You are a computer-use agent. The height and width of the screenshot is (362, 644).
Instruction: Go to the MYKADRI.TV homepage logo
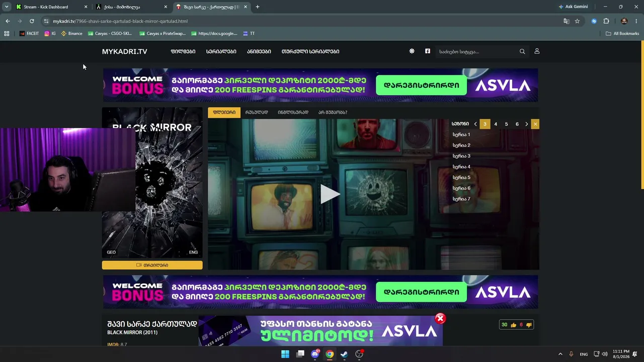tap(124, 51)
